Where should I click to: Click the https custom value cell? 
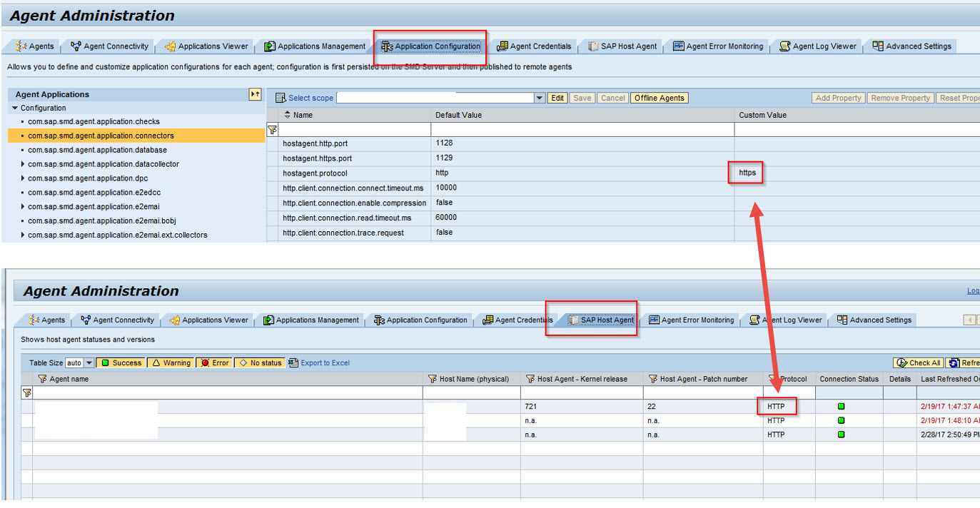click(747, 173)
